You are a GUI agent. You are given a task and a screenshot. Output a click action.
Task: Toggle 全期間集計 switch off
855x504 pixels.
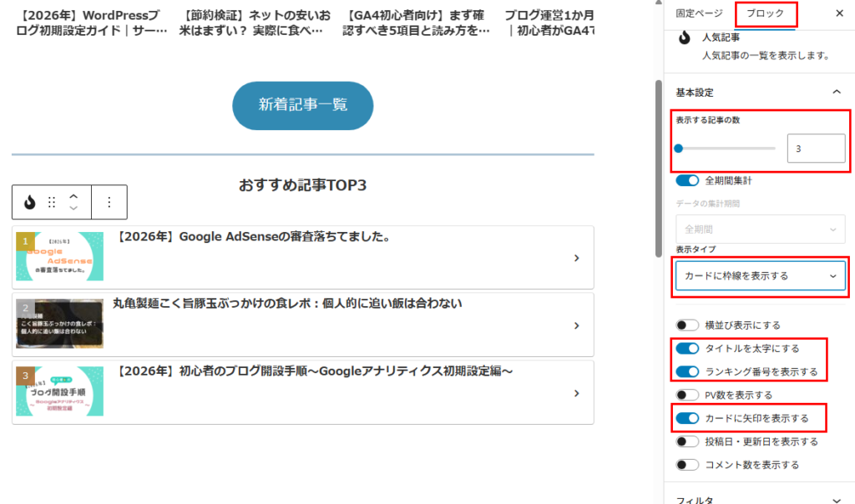(x=687, y=180)
